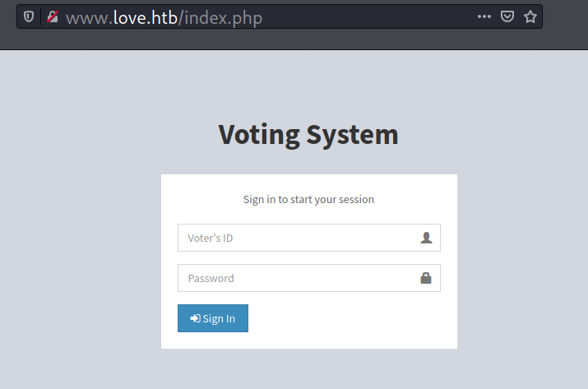Image resolution: width=588 pixels, height=389 pixels.
Task: Click the padlock icon in the Password field
Action: 426,278
